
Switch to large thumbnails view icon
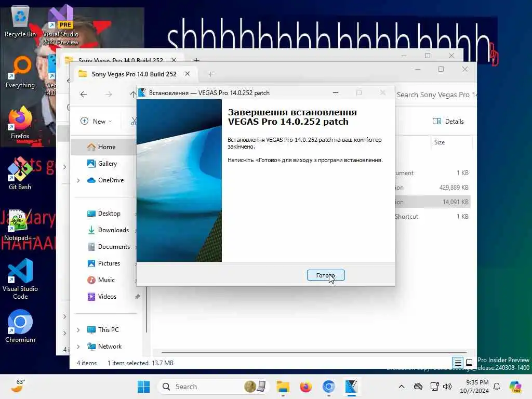pos(469,363)
